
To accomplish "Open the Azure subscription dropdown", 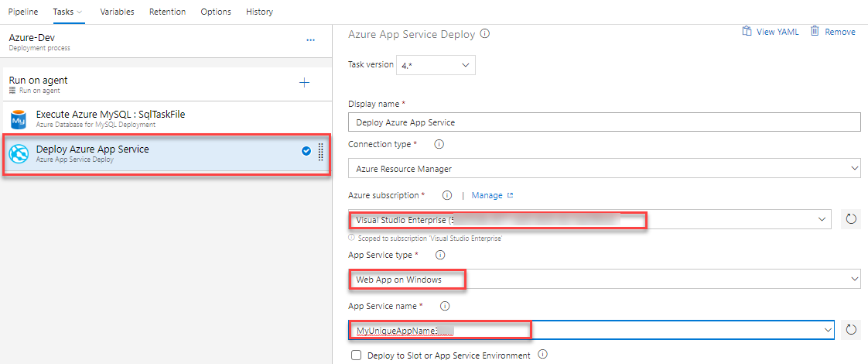I will [589, 219].
